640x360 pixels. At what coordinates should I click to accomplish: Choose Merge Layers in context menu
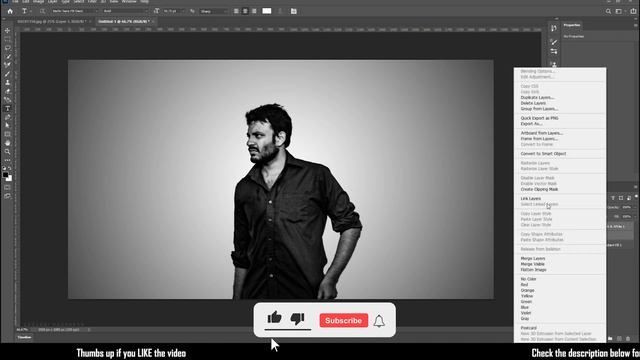[x=533, y=258]
